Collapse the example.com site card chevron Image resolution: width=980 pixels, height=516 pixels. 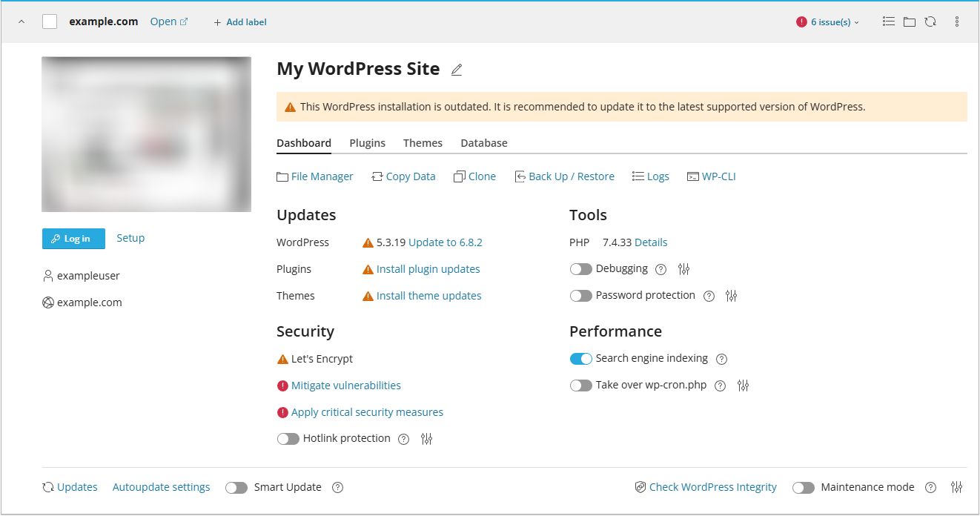21,22
